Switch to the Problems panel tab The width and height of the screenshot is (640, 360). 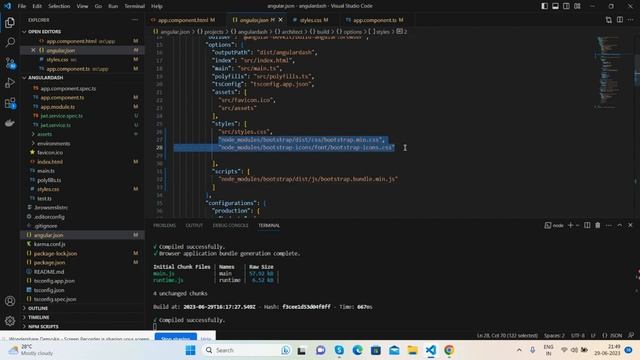point(164,225)
